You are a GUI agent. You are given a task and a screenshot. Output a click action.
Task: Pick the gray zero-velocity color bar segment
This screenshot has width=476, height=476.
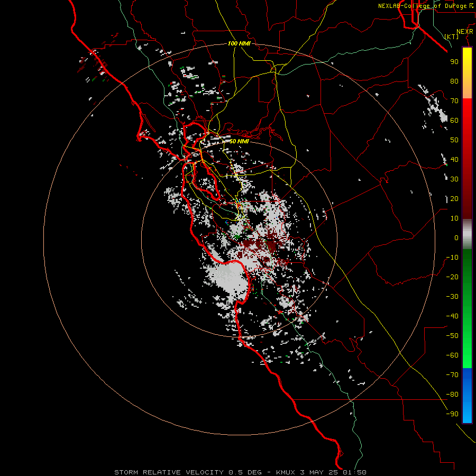(467, 234)
